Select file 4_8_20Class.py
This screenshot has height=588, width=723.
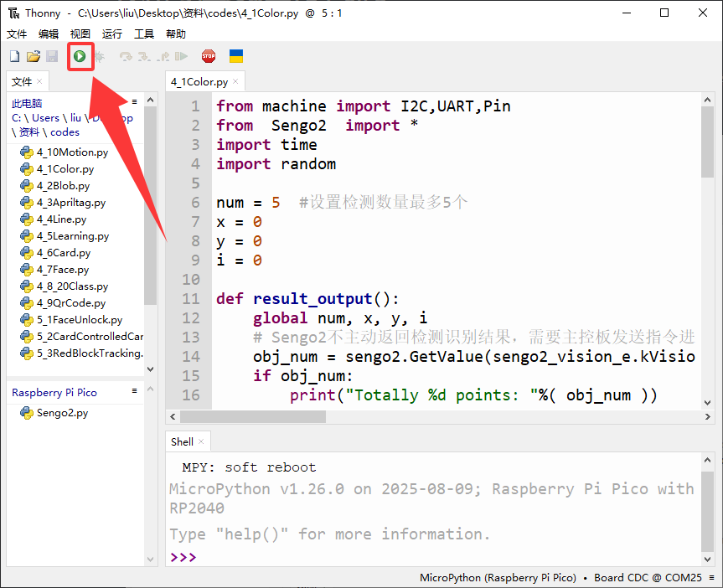65,286
